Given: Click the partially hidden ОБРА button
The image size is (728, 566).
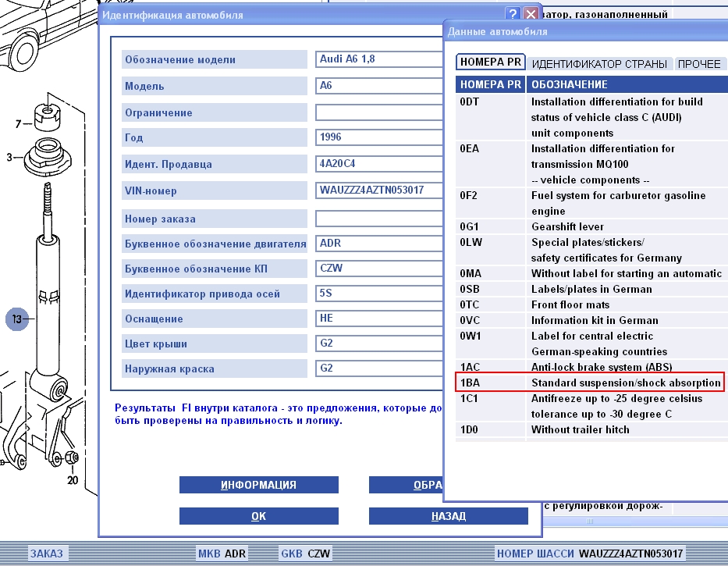Looking at the screenshot, I should 407,485.
